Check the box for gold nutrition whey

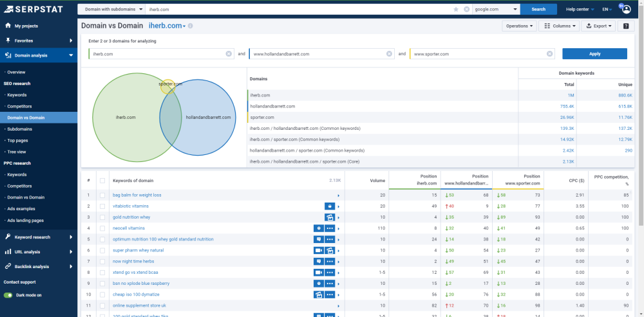point(102,217)
